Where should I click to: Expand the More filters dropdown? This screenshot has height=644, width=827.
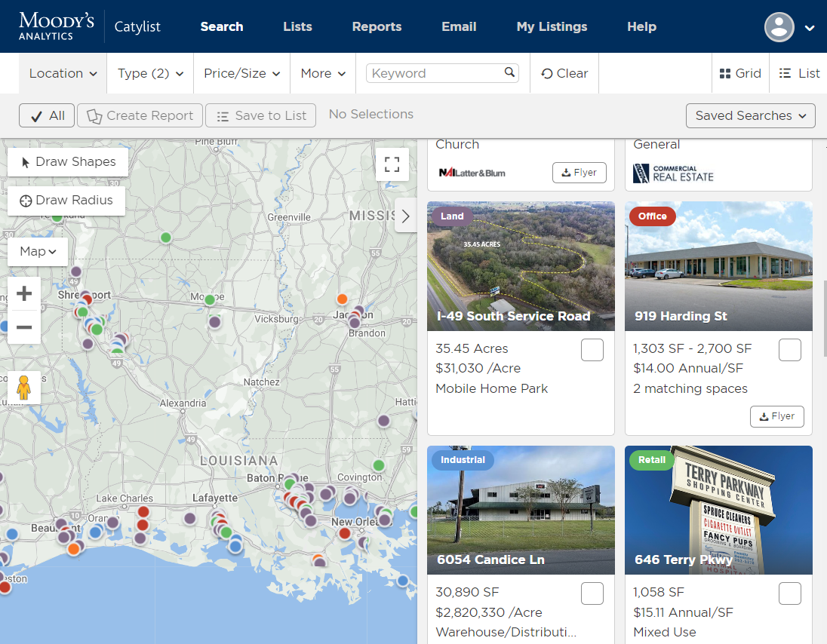coord(323,73)
